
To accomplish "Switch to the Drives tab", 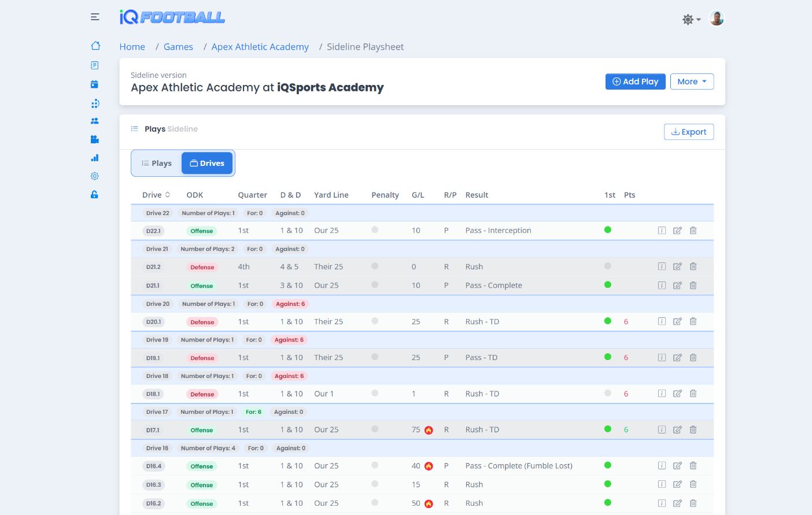I will (x=207, y=163).
